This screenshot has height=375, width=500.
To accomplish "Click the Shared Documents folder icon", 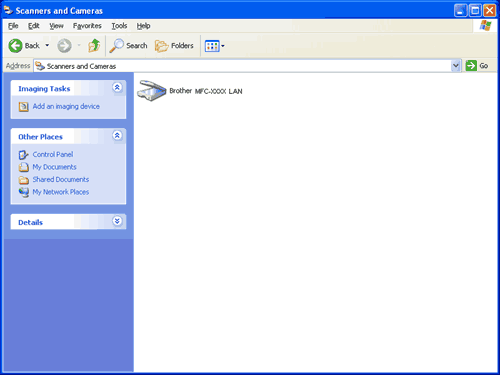I will [x=23, y=180].
